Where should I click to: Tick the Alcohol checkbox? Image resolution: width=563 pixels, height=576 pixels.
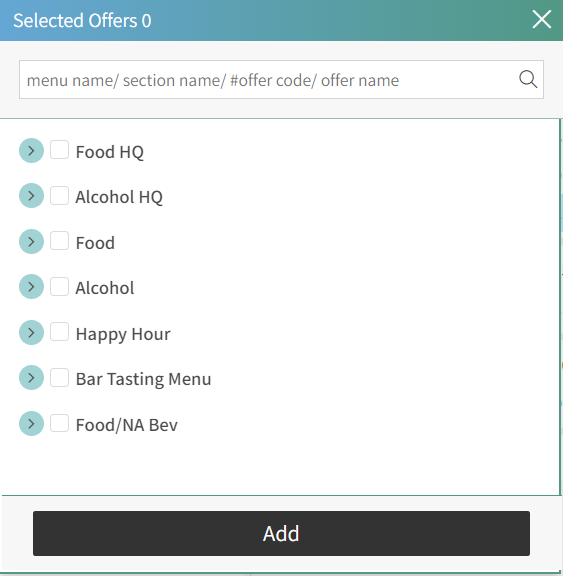(59, 286)
